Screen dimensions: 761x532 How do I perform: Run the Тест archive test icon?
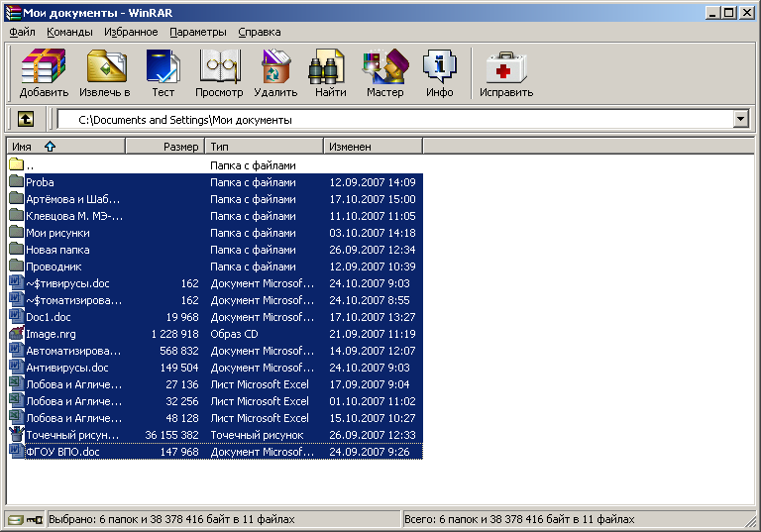pyautogui.click(x=163, y=65)
